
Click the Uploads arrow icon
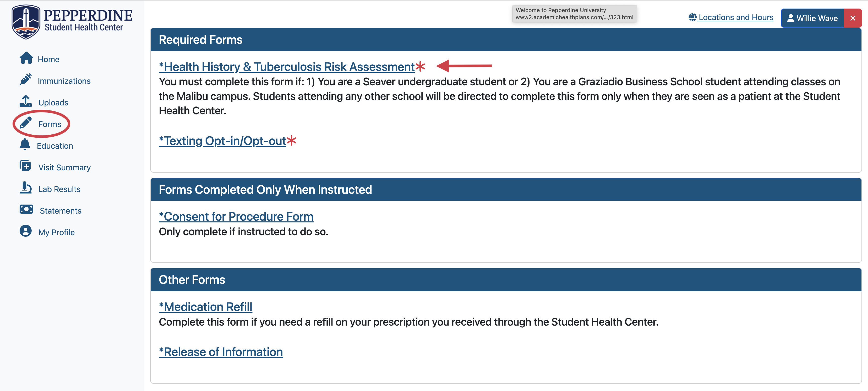(26, 101)
